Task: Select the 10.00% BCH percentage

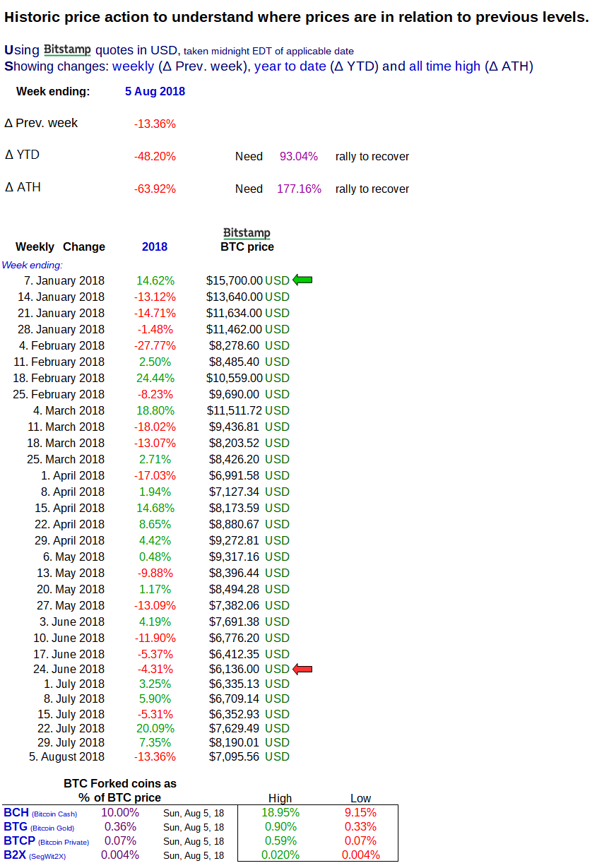Action: pos(120,813)
